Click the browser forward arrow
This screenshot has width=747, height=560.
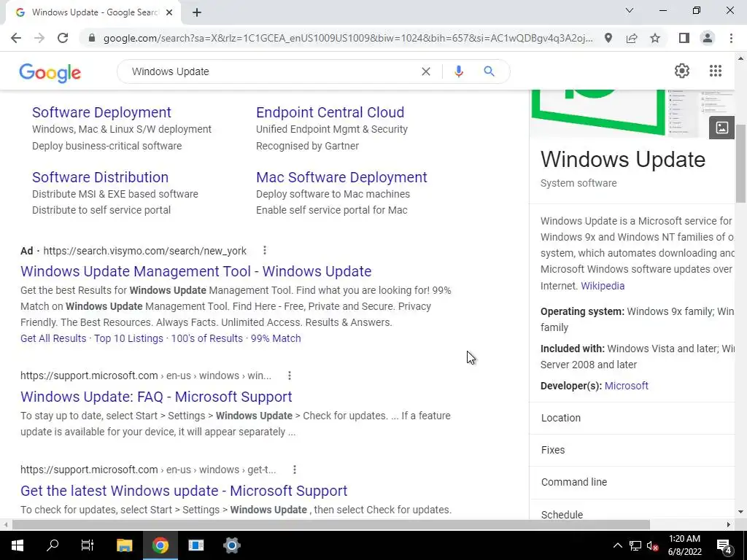click(x=39, y=38)
